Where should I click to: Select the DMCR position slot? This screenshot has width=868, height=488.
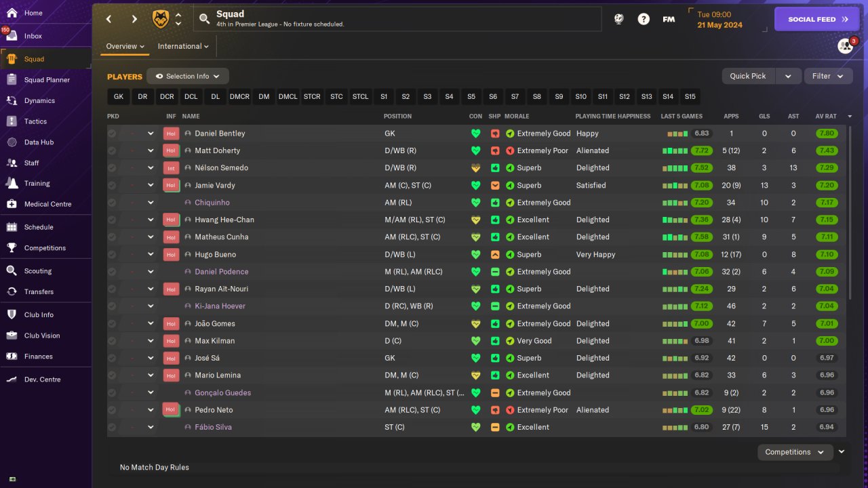tap(239, 97)
